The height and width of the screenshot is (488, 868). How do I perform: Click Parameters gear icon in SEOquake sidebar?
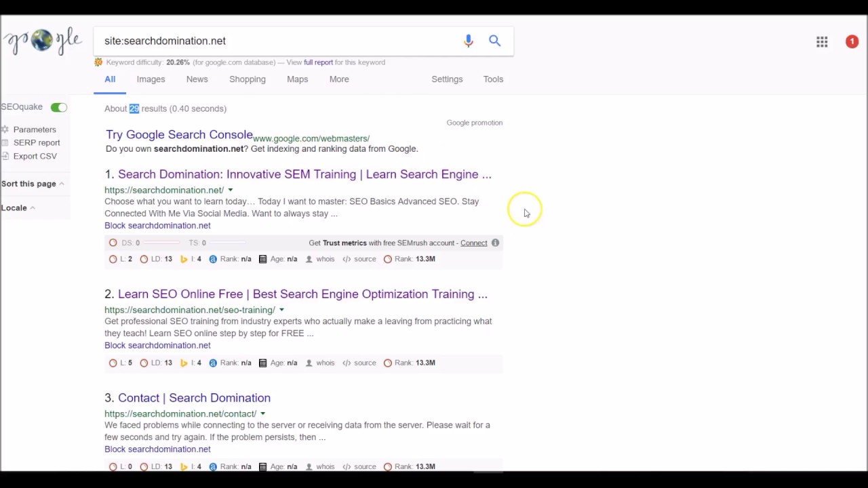(5, 129)
